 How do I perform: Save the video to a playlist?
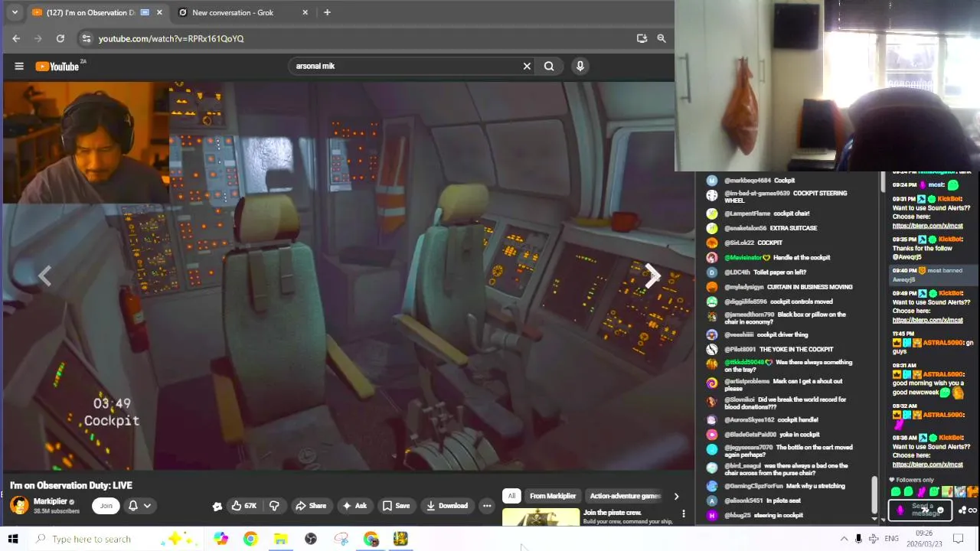[397, 506]
